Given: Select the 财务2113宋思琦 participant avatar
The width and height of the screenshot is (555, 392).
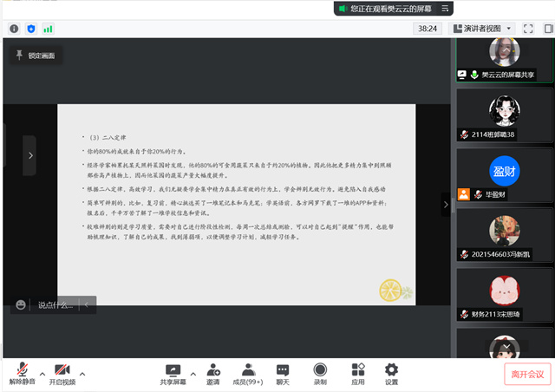Looking at the screenshot, I should click(505, 291).
